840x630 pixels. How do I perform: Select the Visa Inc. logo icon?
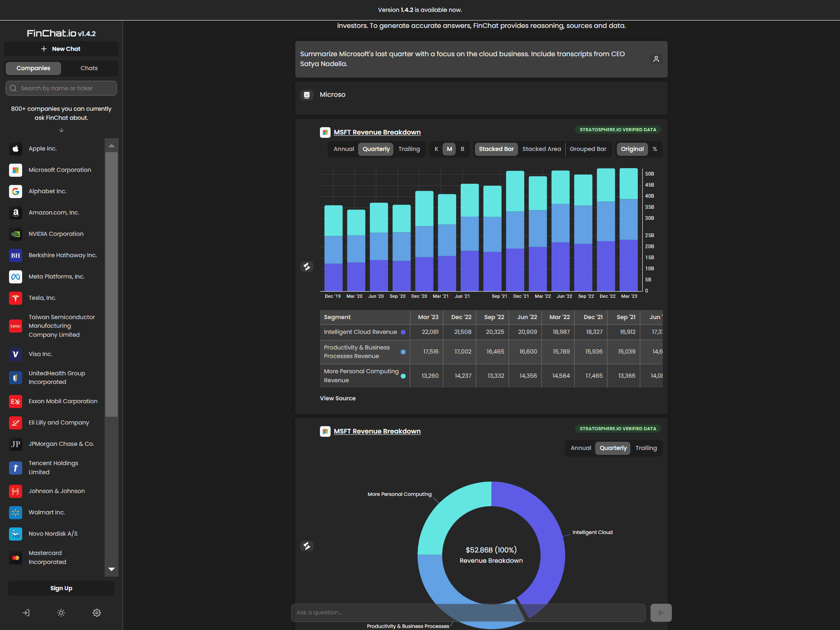coord(16,354)
